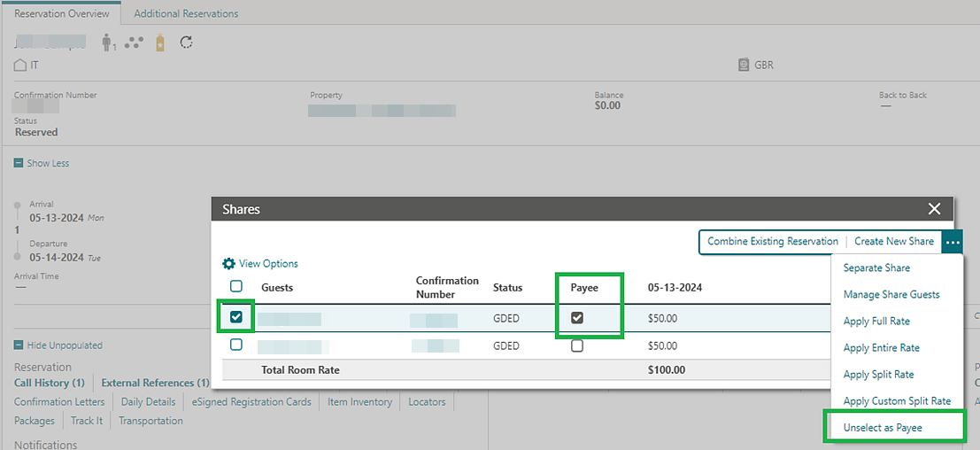The height and width of the screenshot is (450, 980).
Task: Click the gold VIP star badge icon
Action: click(x=160, y=43)
